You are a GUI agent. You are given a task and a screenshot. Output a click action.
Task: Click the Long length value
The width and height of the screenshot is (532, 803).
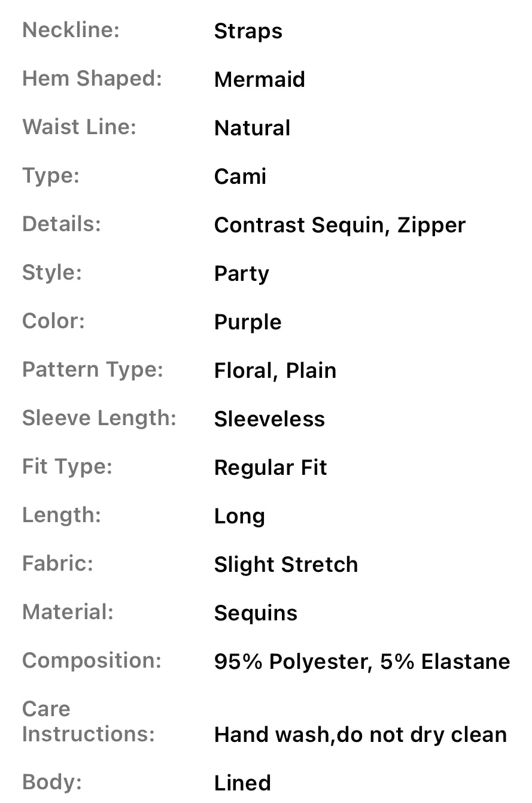[239, 516]
